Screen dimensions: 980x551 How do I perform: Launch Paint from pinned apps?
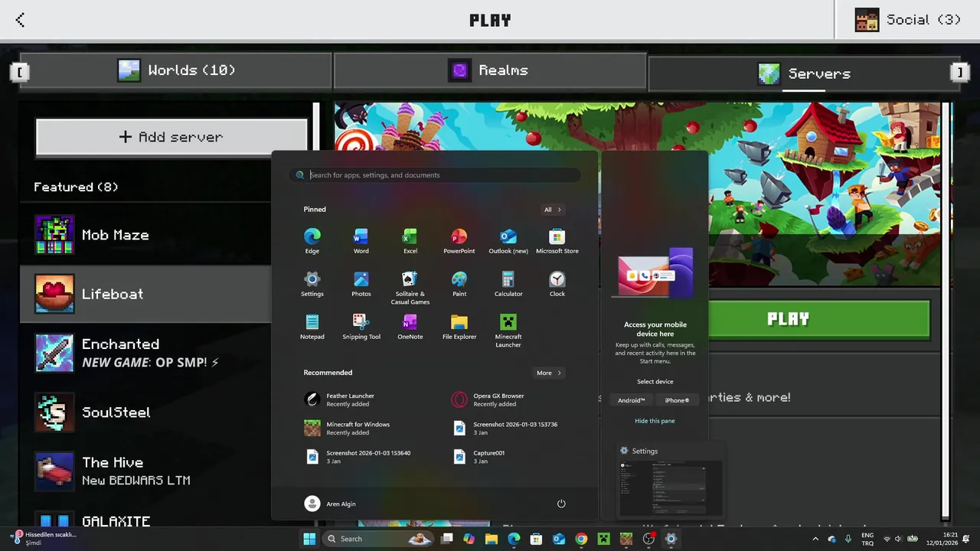(459, 284)
